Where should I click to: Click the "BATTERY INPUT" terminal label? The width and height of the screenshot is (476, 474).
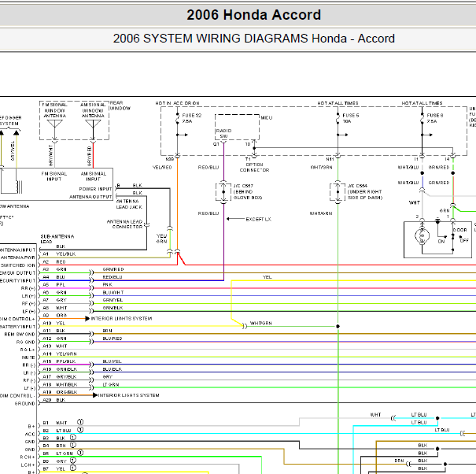[17, 327]
